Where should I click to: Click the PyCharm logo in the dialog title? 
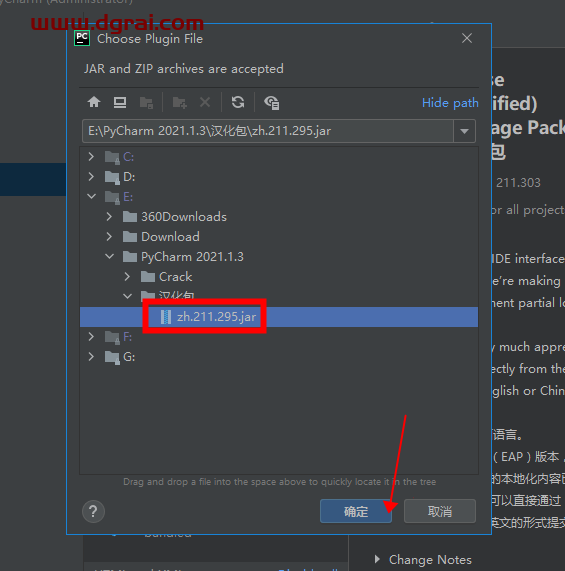[82, 38]
